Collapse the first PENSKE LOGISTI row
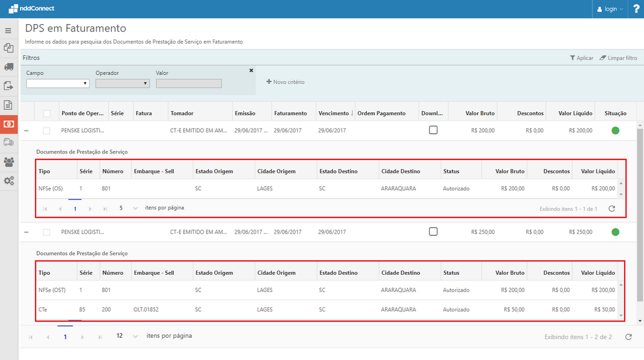The width and height of the screenshot is (644, 360). tap(27, 130)
